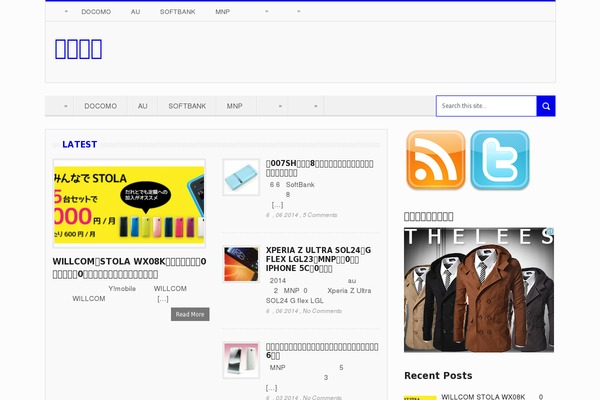Screen dimensions: 600x400
Task: Open the yellow STOLA featured banner image
Action: (x=129, y=204)
